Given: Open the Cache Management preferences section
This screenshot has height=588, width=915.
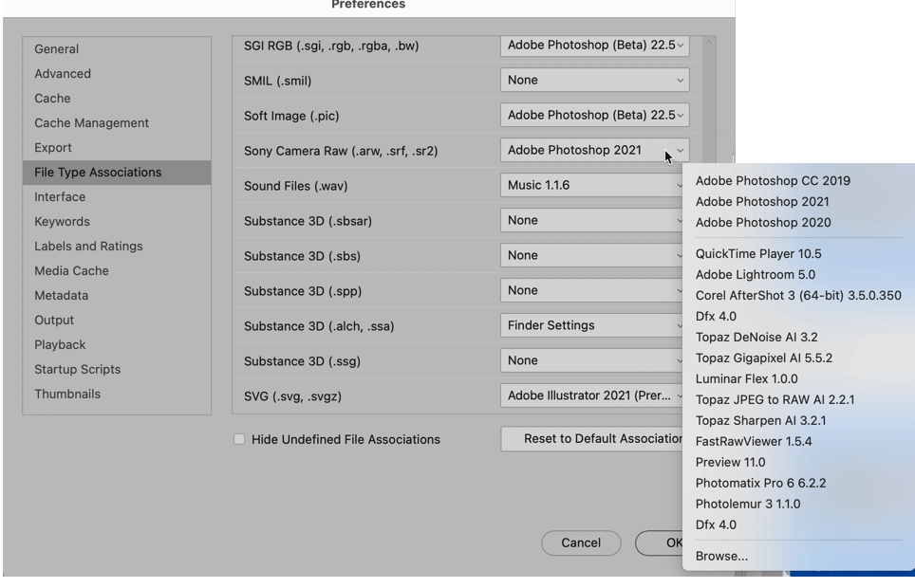Looking at the screenshot, I should (x=91, y=123).
